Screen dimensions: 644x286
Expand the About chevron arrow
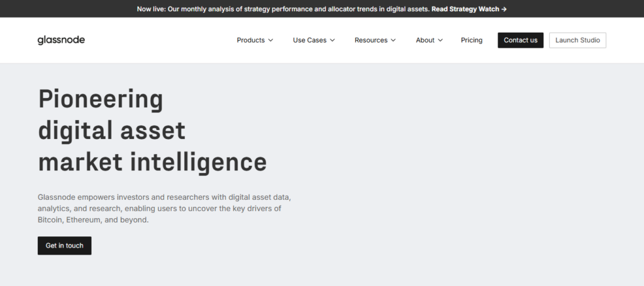tap(440, 40)
